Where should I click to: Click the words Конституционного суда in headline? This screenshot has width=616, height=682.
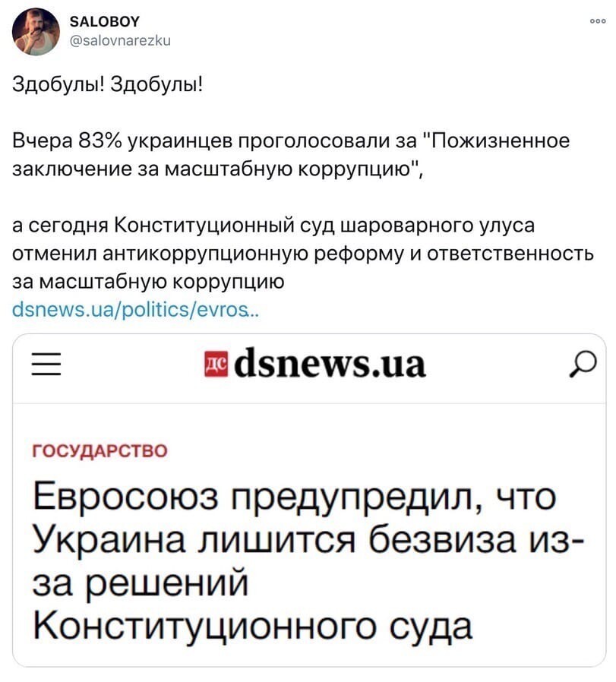[252, 626]
